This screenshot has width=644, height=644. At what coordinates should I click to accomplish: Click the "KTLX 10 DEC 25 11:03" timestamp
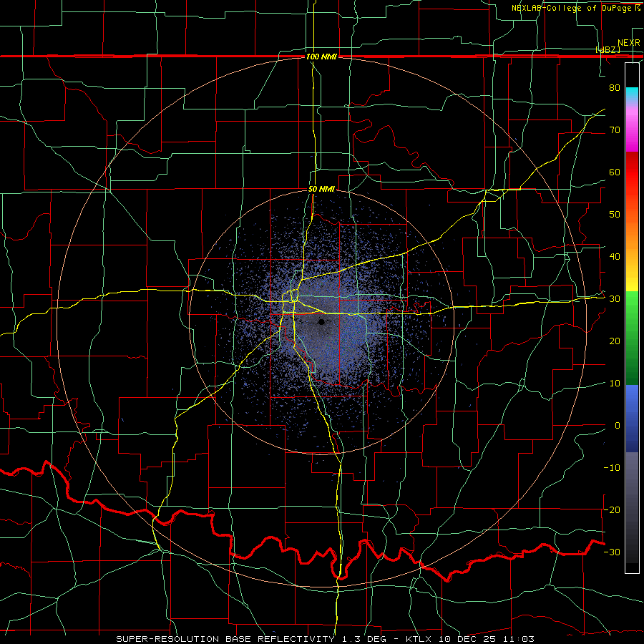[470, 639]
